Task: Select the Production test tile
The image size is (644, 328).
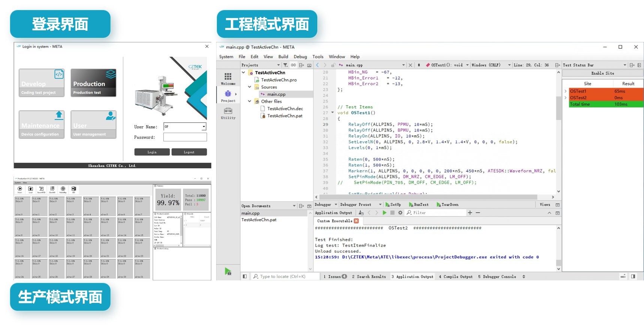Action: coord(93,83)
